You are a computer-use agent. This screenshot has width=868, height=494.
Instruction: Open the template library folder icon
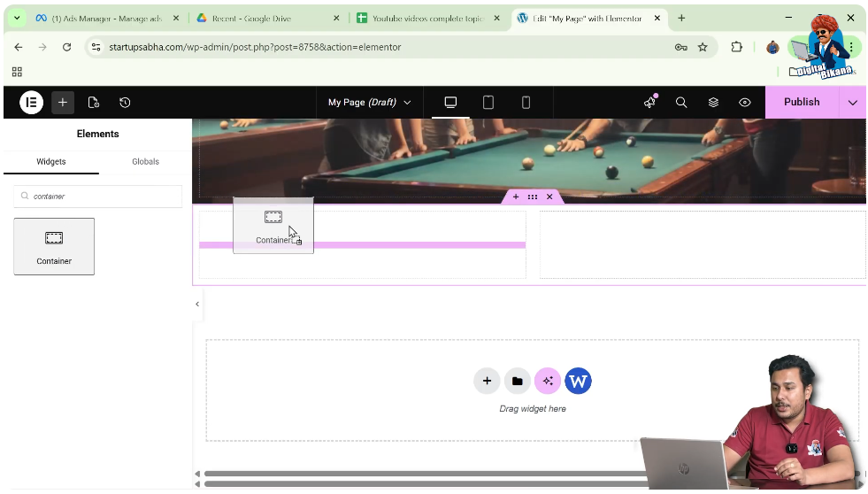click(518, 381)
